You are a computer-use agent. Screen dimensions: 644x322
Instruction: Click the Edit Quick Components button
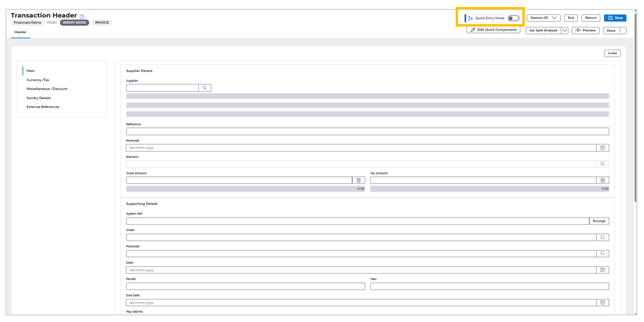tap(493, 30)
